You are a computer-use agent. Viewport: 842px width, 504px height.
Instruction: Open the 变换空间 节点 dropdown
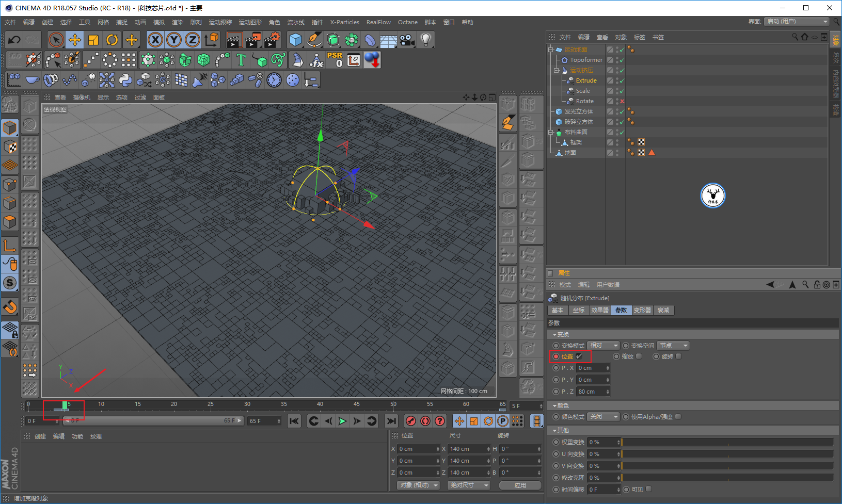674,346
